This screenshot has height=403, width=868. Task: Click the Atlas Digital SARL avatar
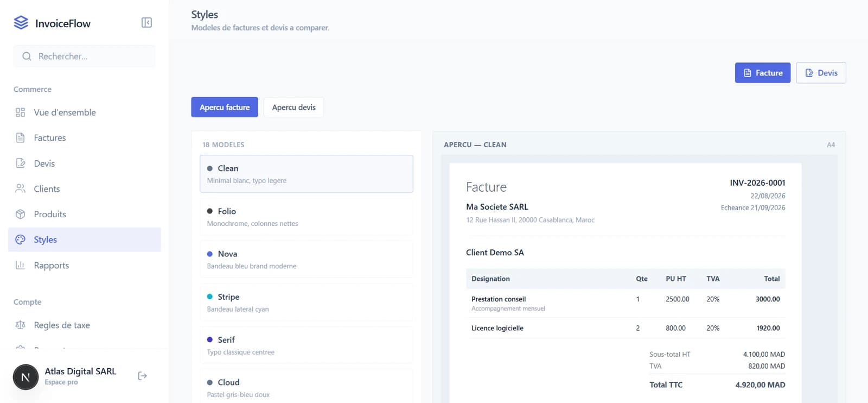click(25, 377)
